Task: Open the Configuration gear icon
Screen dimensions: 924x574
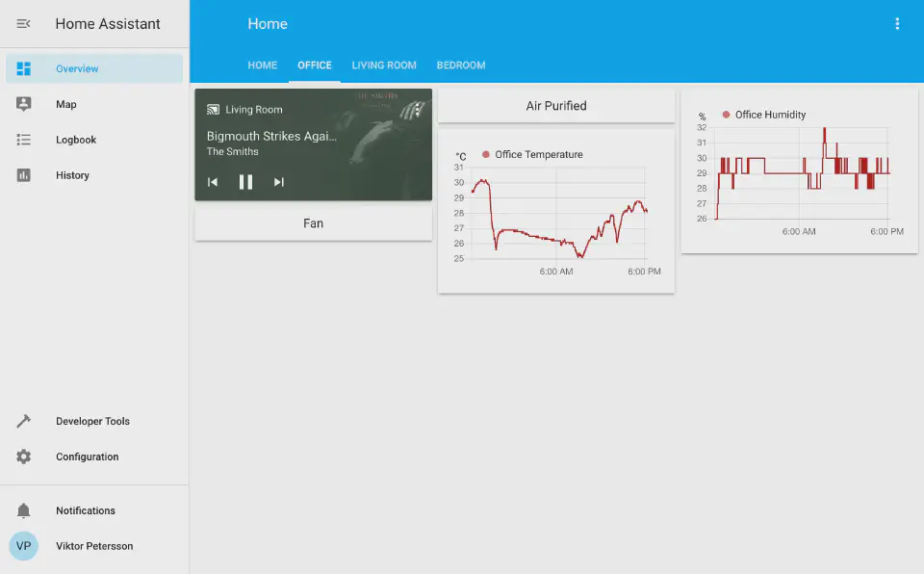Action: (24, 457)
